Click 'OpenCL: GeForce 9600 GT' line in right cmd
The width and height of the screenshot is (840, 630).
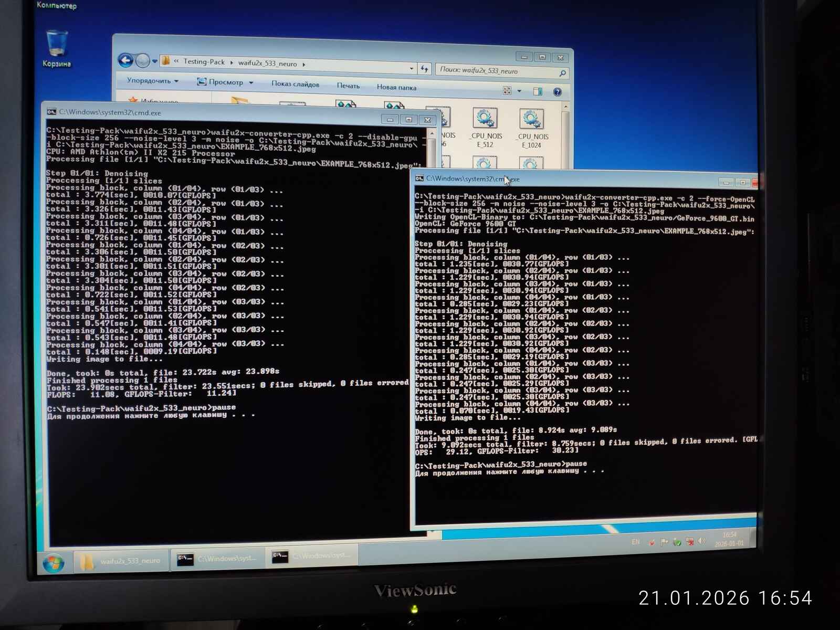coord(466,224)
